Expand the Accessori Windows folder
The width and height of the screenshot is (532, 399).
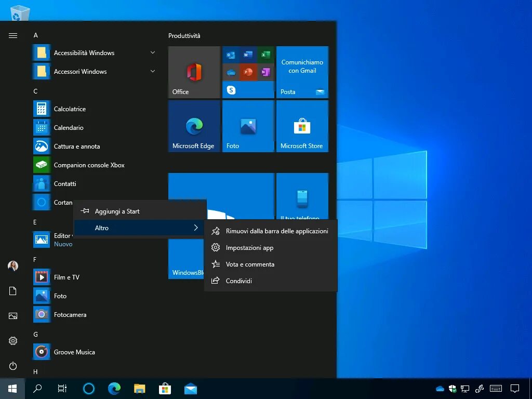point(95,72)
